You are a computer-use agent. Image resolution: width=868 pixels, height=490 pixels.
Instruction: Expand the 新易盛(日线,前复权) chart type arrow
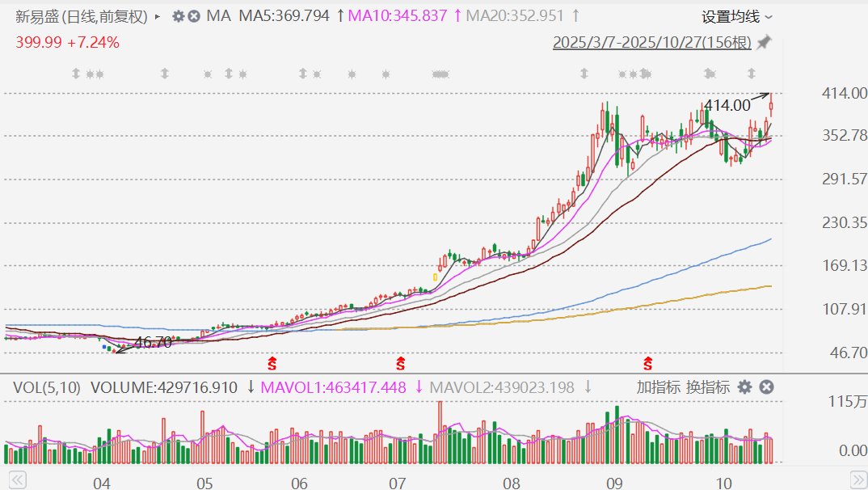point(157,16)
